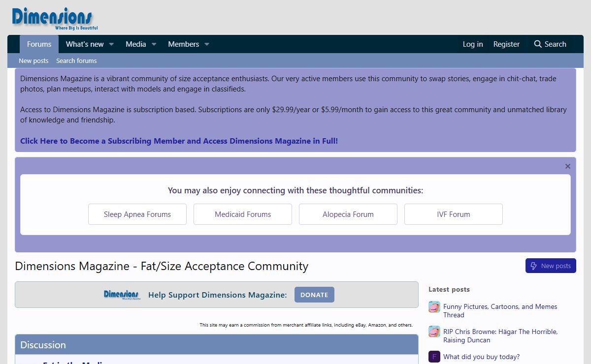Open avatar beside RIP Chris Browne post
Screen dimensions: 591x364
point(434,332)
